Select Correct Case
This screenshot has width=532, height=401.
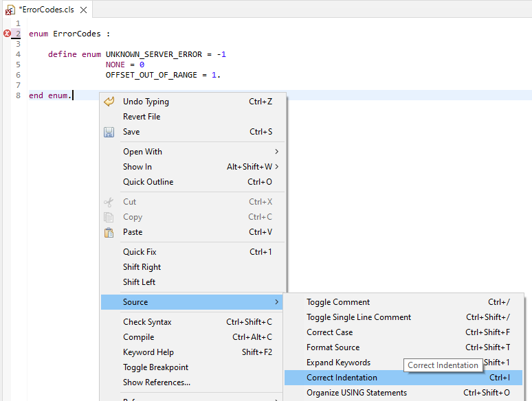pos(403,332)
